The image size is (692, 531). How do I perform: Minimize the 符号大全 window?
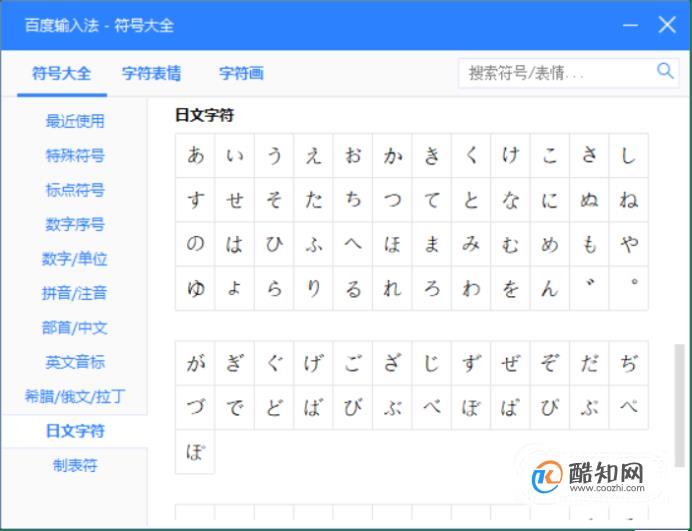(630, 25)
